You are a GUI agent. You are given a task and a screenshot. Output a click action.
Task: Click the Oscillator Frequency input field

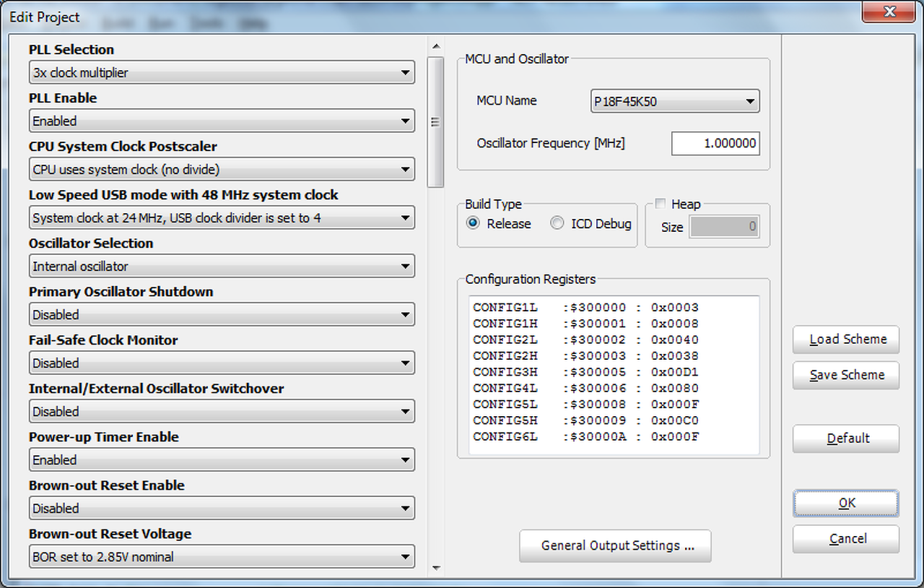(715, 143)
